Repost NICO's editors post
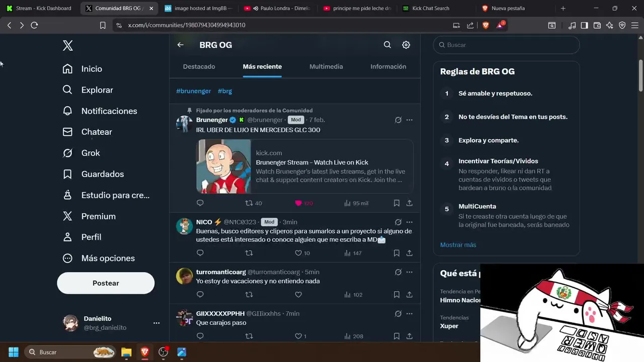The image size is (644, 362). click(249, 253)
